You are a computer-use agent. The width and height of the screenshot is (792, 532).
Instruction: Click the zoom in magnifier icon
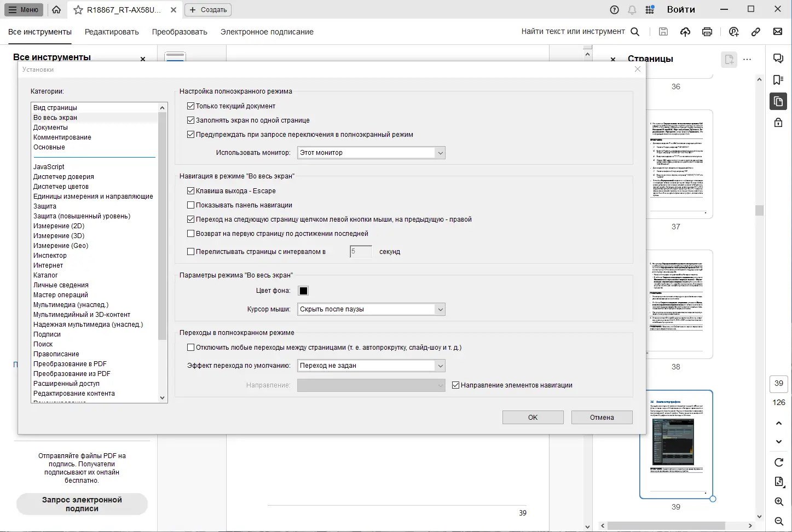point(779,502)
